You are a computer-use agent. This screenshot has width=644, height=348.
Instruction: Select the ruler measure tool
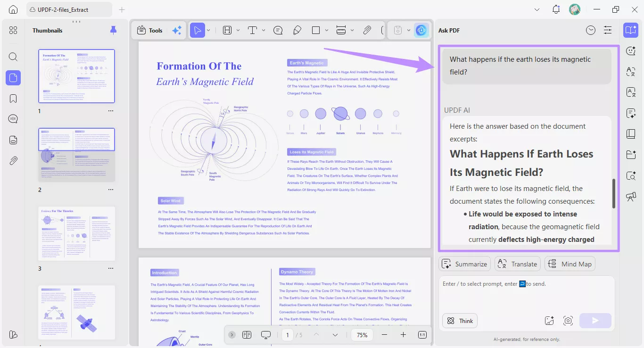pos(341,30)
